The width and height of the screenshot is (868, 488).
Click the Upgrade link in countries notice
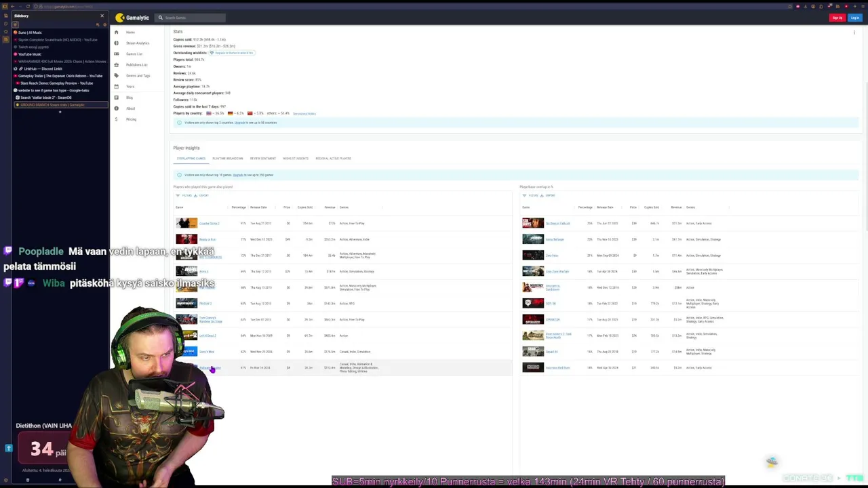click(241, 123)
